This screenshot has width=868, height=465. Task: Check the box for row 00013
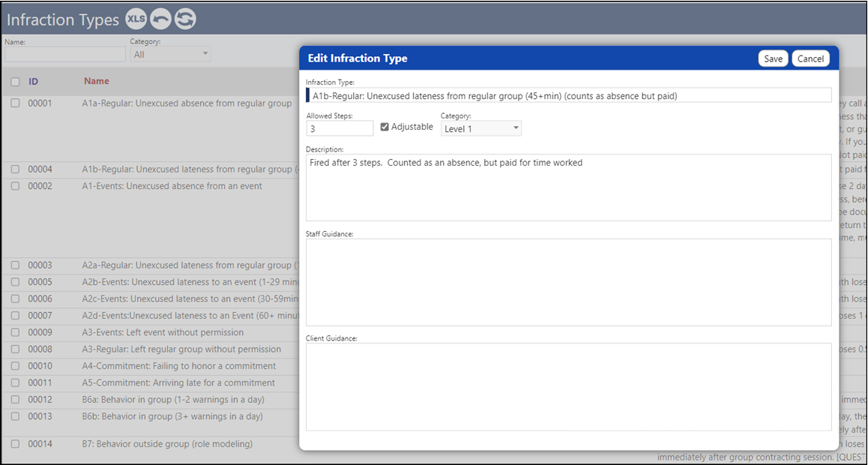(16, 416)
